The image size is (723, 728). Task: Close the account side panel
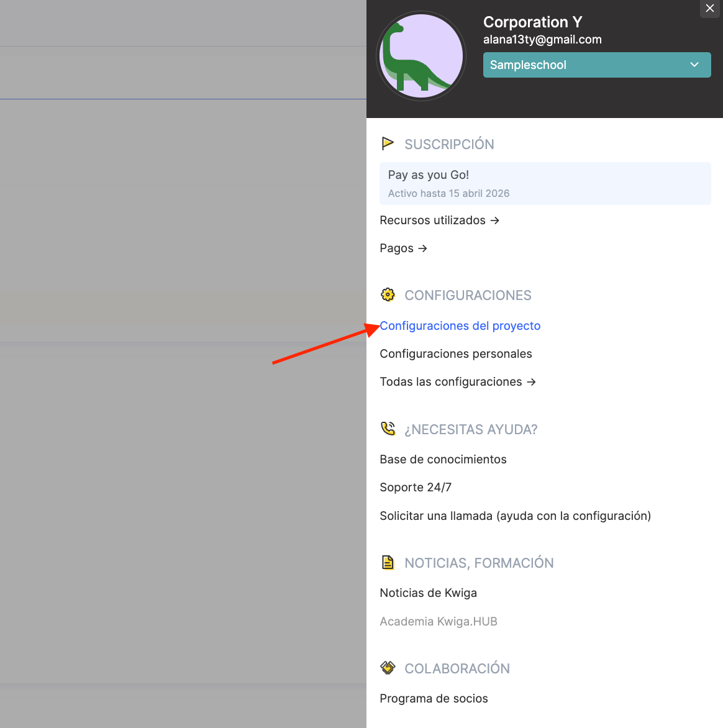[709, 8]
